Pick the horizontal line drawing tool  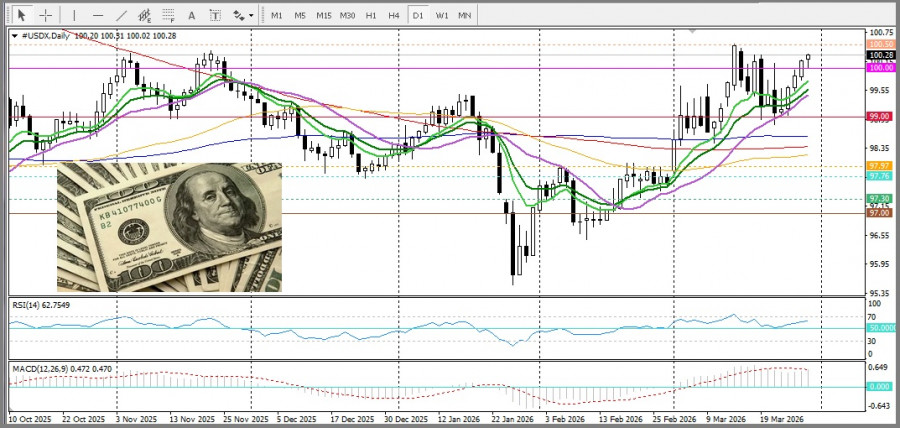97,16
